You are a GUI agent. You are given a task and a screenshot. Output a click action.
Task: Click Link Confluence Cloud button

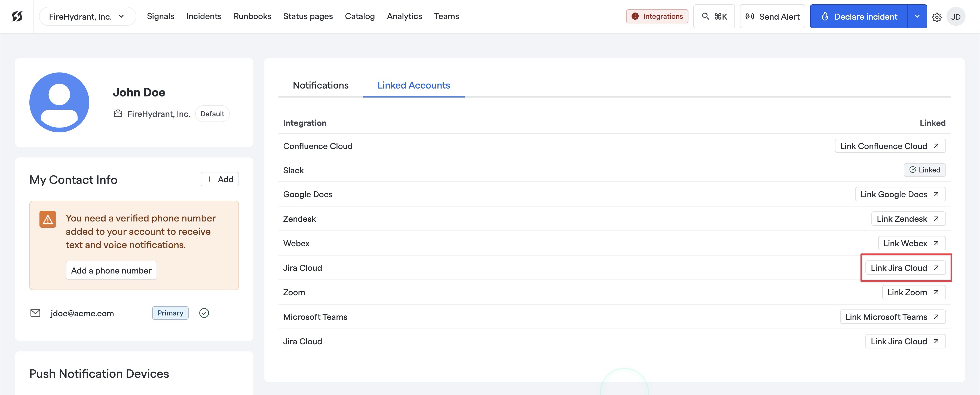pyautogui.click(x=890, y=146)
